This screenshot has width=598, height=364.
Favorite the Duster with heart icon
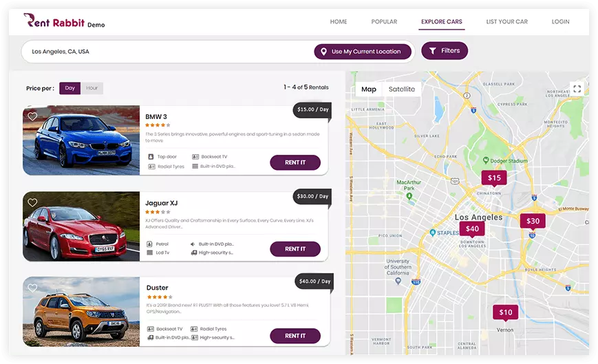32,288
